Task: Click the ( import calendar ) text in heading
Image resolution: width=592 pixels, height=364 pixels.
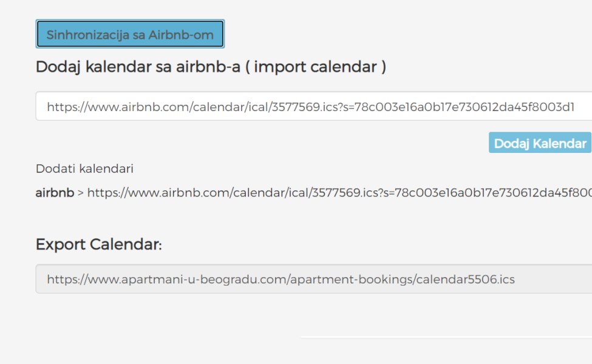Action: click(316, 67)
